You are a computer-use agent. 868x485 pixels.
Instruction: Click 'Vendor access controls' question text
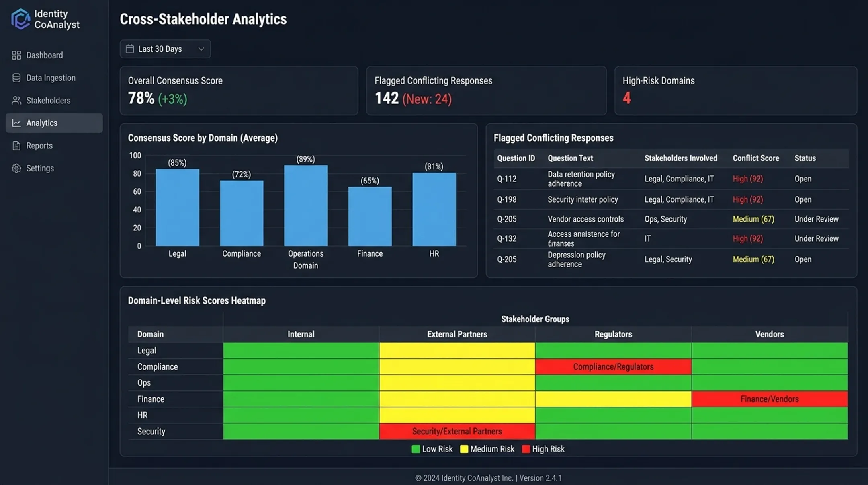point(585,219)
